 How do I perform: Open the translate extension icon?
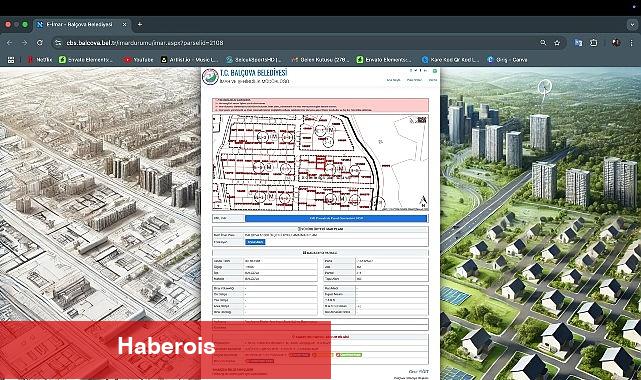pyautogui.click(x=578, y=42)
